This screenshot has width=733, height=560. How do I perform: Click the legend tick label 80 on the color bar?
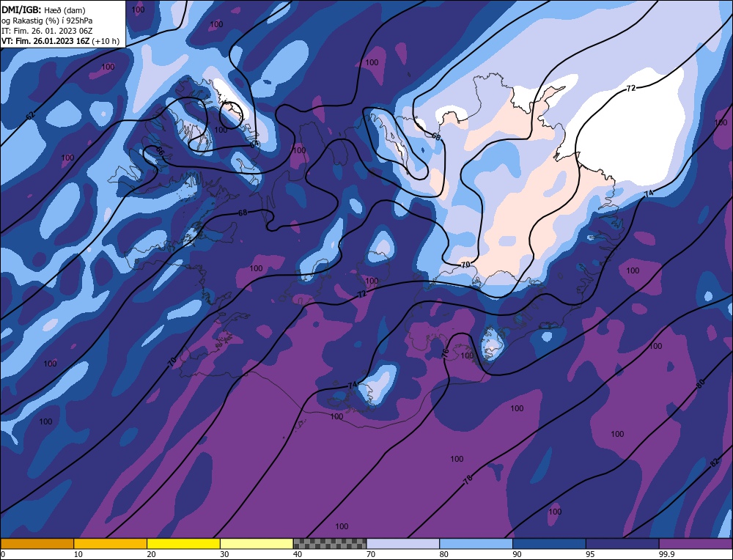(x=444, y=554)
